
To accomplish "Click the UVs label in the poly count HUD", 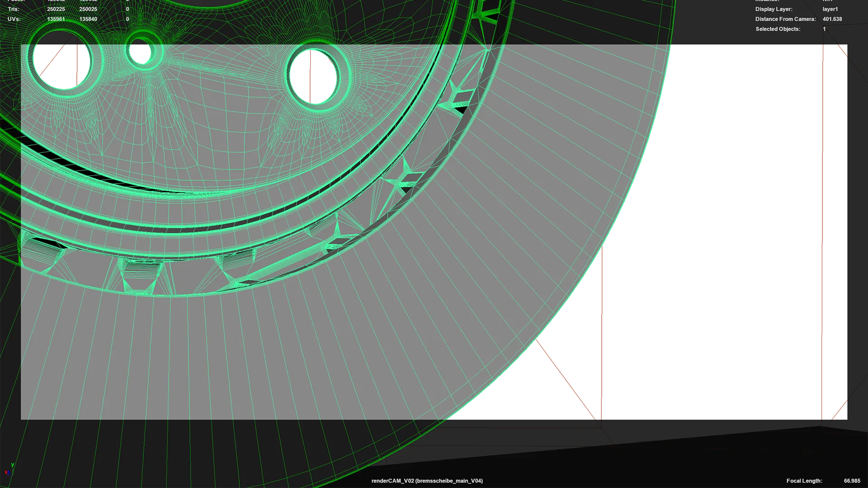I will (x=14, y=19).
